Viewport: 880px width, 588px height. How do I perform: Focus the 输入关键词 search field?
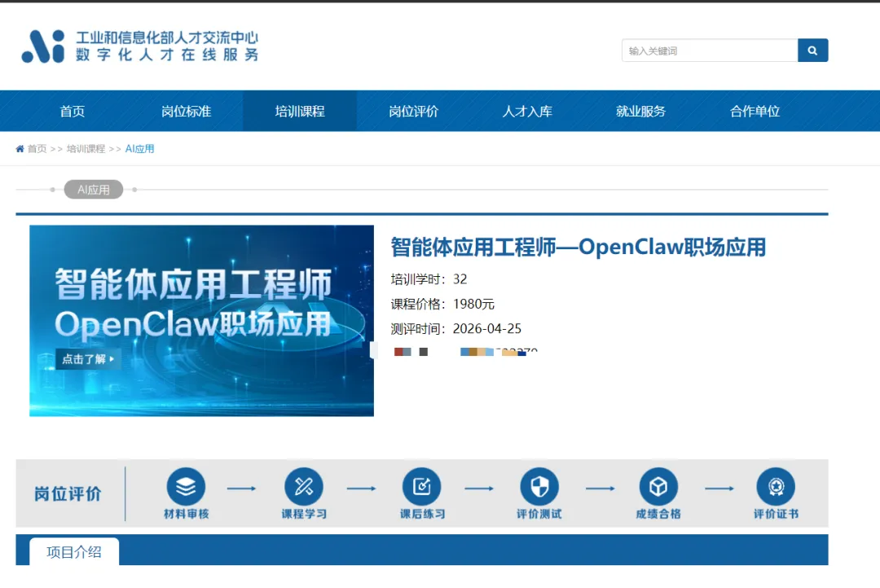pos(710,50)
